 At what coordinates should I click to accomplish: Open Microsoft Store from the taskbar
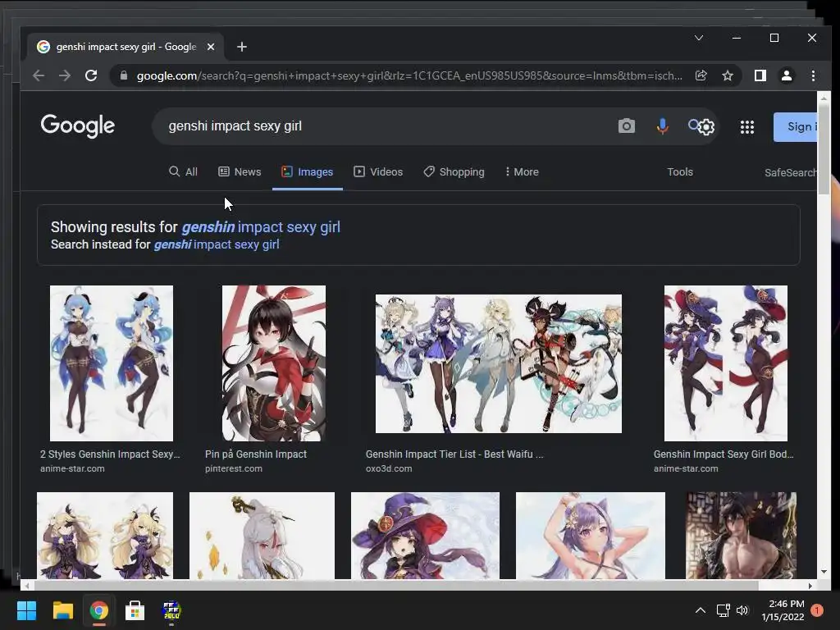coord(135,610)
